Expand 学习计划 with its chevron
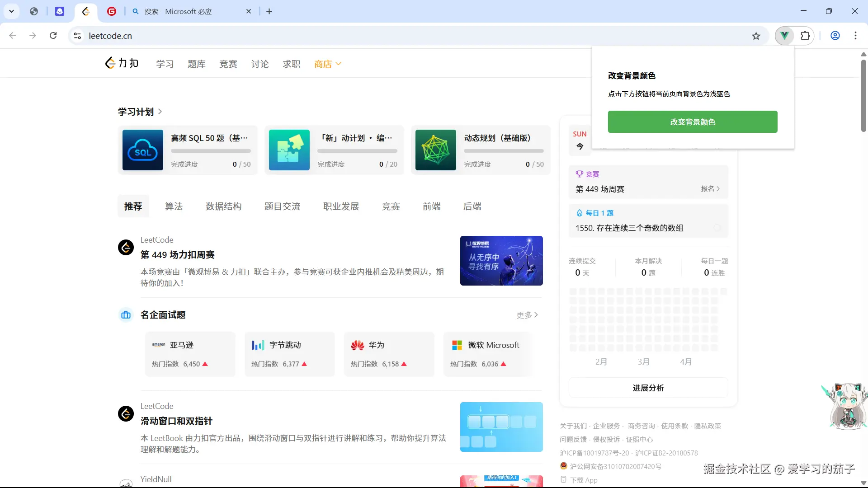The width and height of the screenshot is (868, 488). (160, 112)
